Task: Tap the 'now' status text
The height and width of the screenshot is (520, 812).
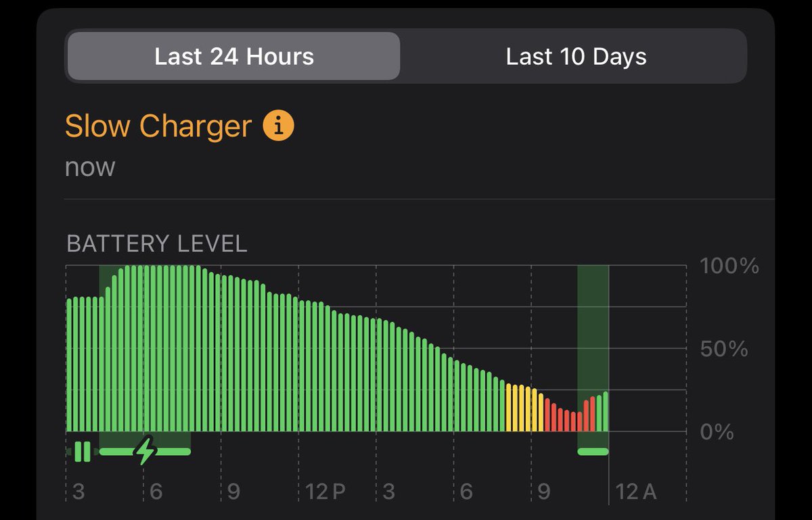Action: 90,167
